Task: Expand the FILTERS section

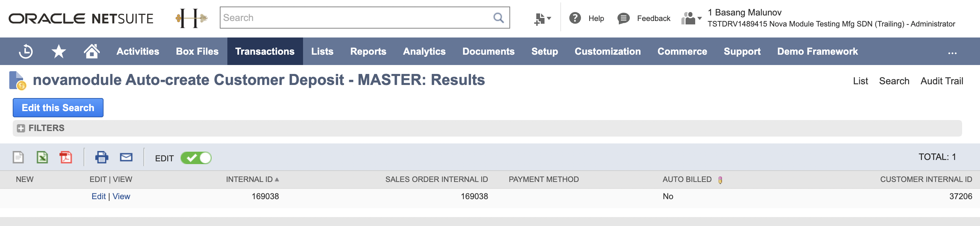Action: click(21, 128)
